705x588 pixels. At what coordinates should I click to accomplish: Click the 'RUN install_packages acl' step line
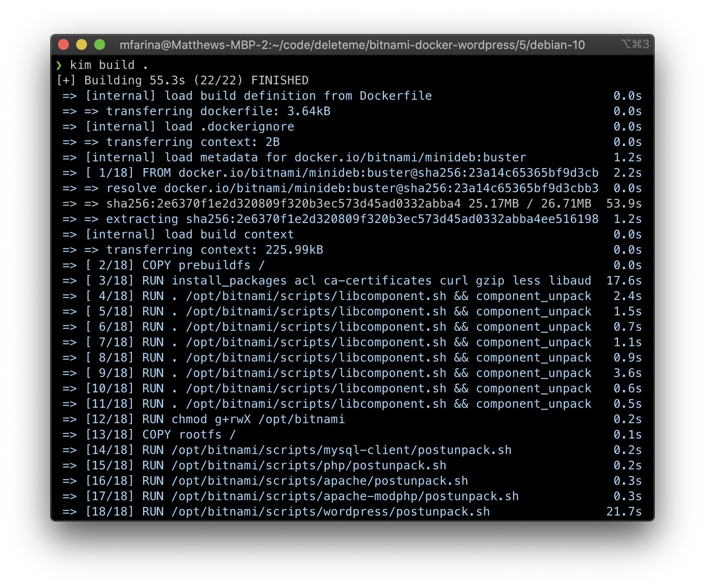click(x=338, y=281)
